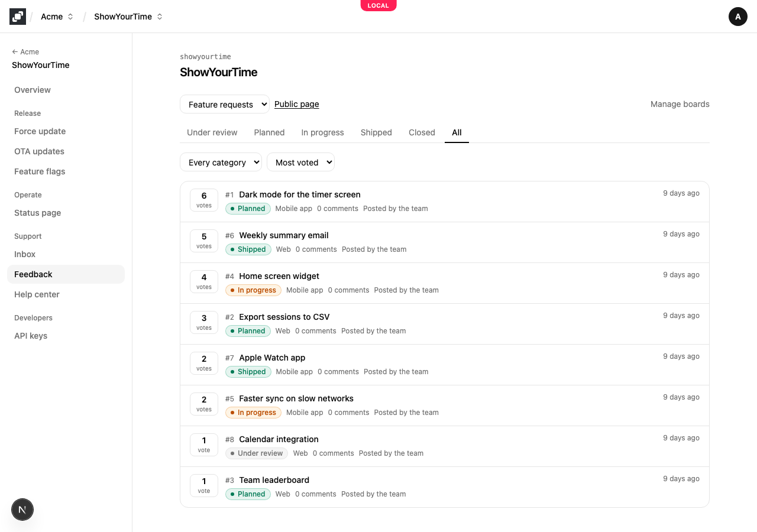Image resolution: width=757 pixels, height=532 pixels.
Task: Upvote Weekly summary email request
Action: (x=204, y=241)
